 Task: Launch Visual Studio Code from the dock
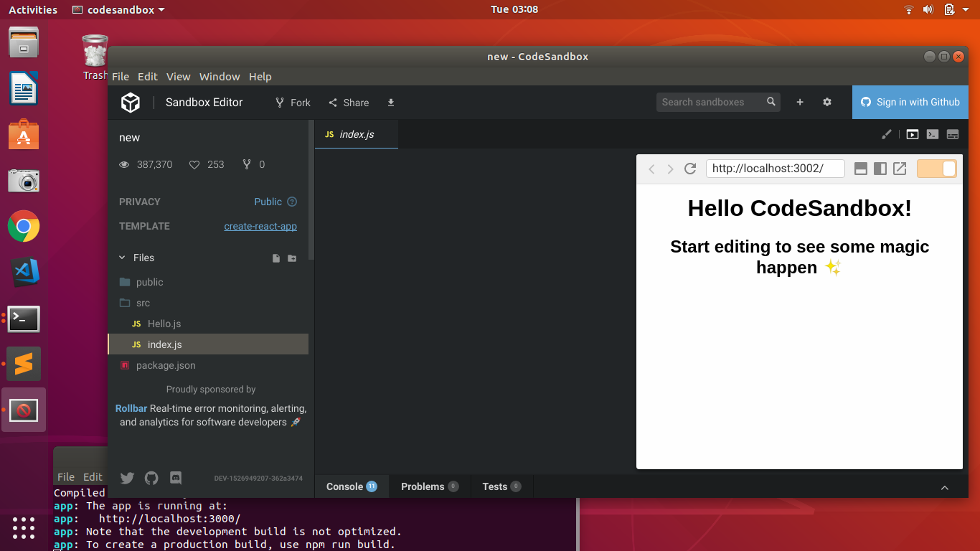(x=24, y=272)
